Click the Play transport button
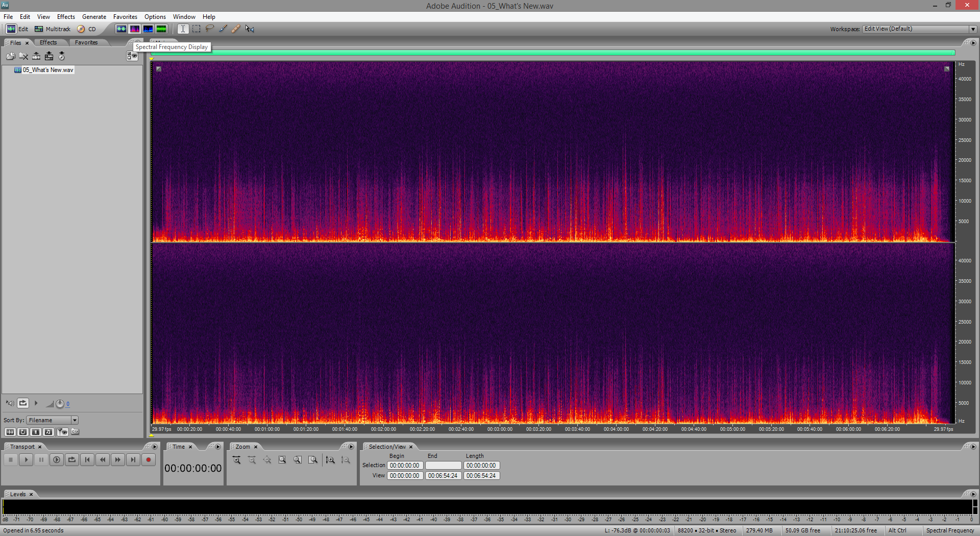 click(x=26, y=460)
